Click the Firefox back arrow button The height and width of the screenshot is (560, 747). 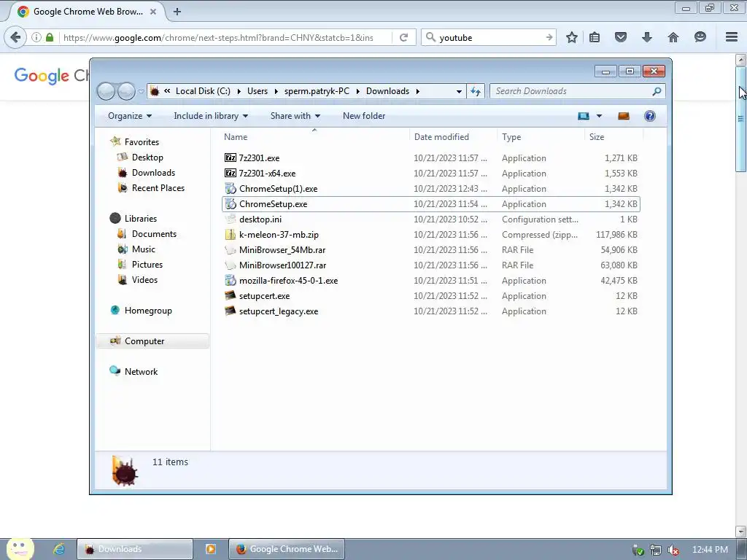15,37
